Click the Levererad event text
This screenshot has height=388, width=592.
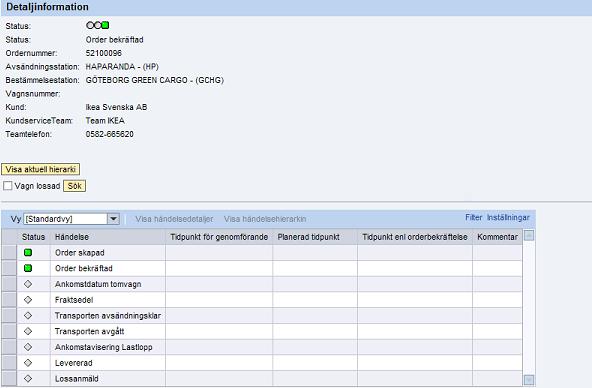click(x=74, y=363)
